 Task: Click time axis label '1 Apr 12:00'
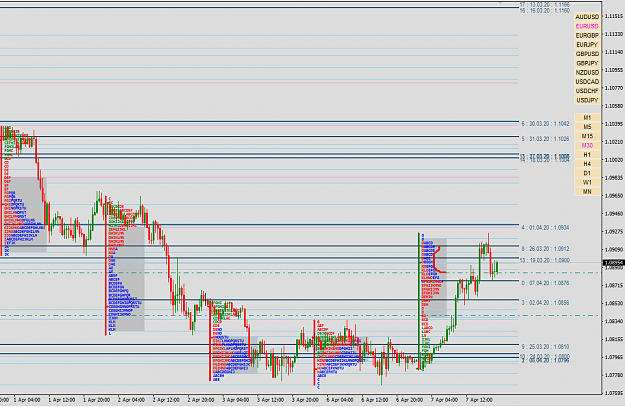point(62,399)
